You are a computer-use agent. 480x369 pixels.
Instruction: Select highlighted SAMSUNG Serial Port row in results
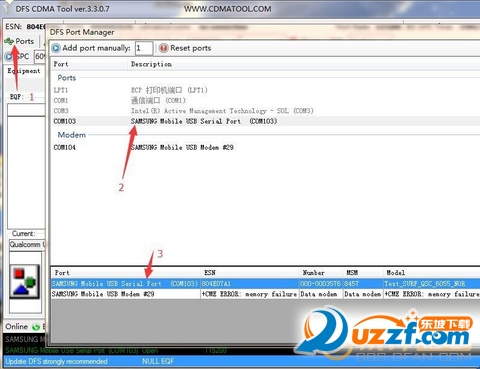265,284
